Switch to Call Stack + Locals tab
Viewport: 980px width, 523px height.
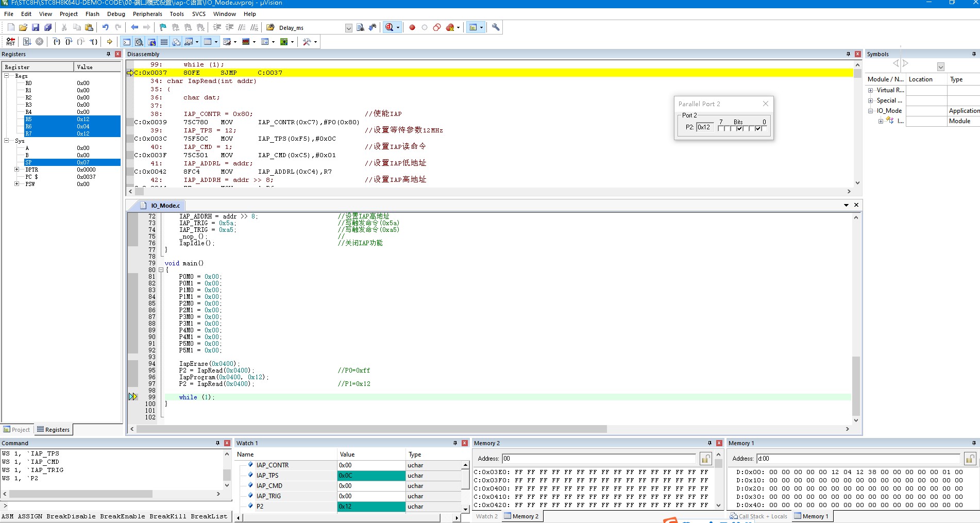click(759, 516)
